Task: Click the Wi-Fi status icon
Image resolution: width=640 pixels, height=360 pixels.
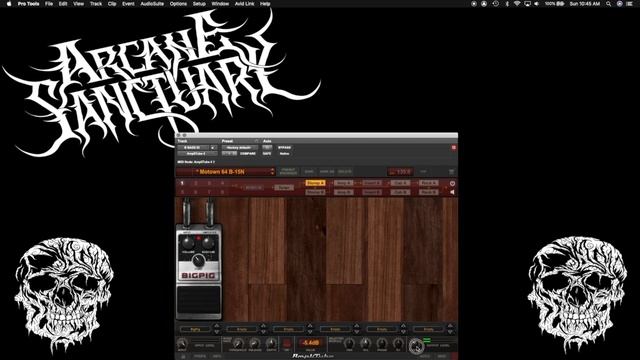Action: point(517,4)
